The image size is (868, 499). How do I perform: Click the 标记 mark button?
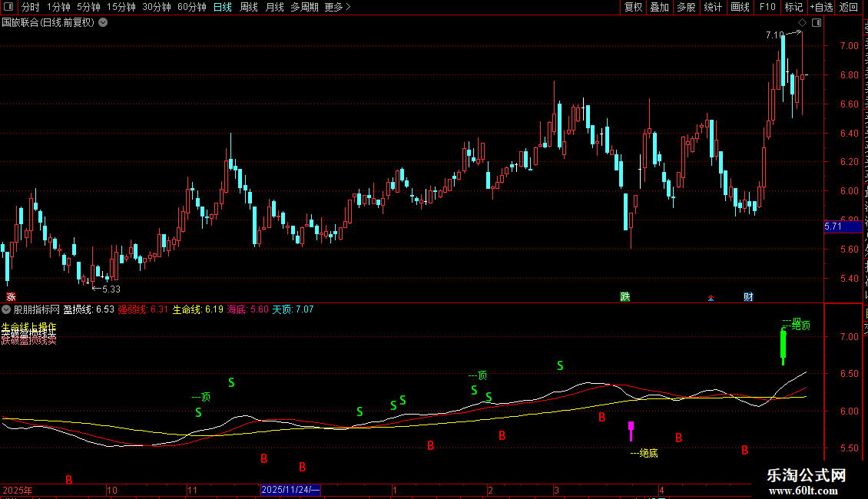(793, 7)
